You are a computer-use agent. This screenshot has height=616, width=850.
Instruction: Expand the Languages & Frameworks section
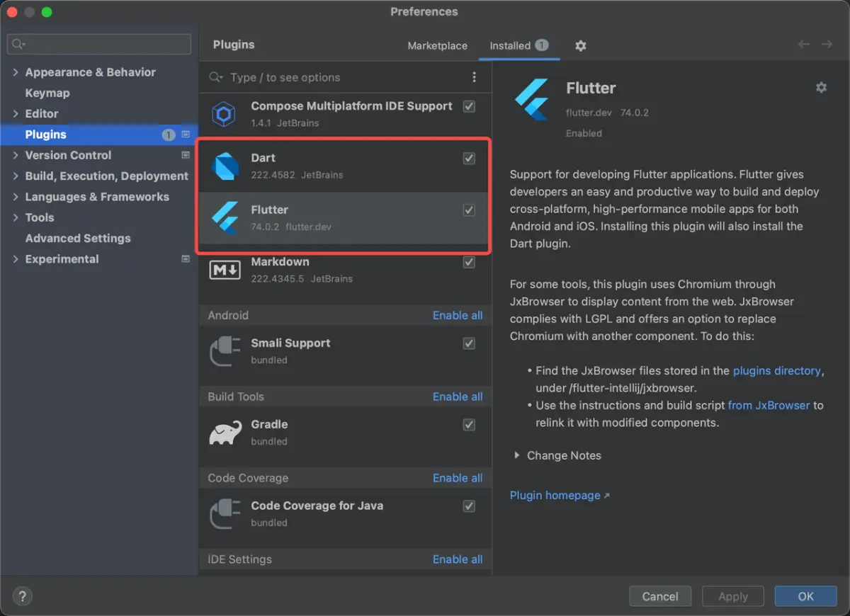click(16, 197)
